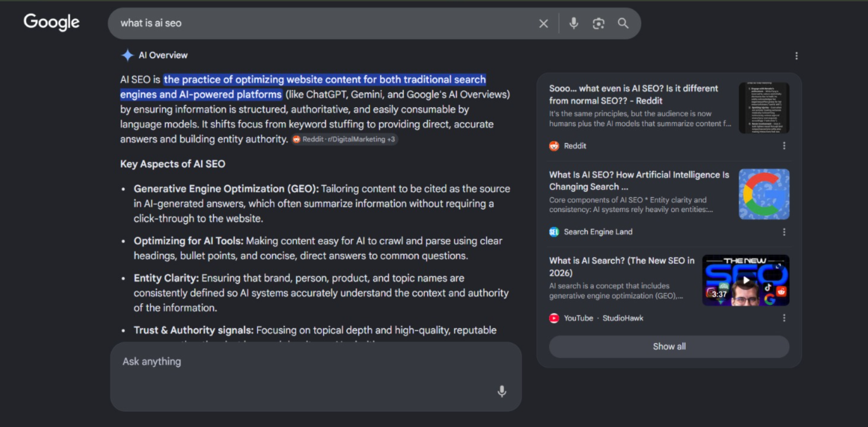Open Google Lens image search icon
The width and height of the screenshot is (868, 427).
[x=598, y=23]
